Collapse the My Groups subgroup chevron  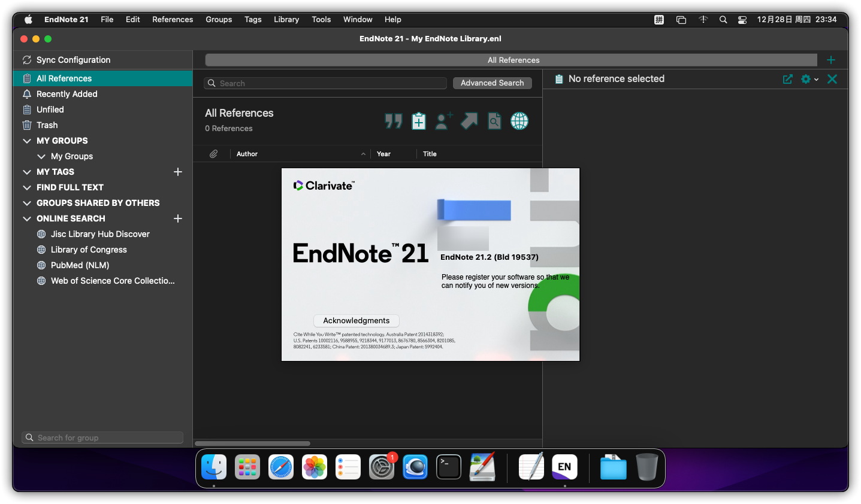[41, 156]
